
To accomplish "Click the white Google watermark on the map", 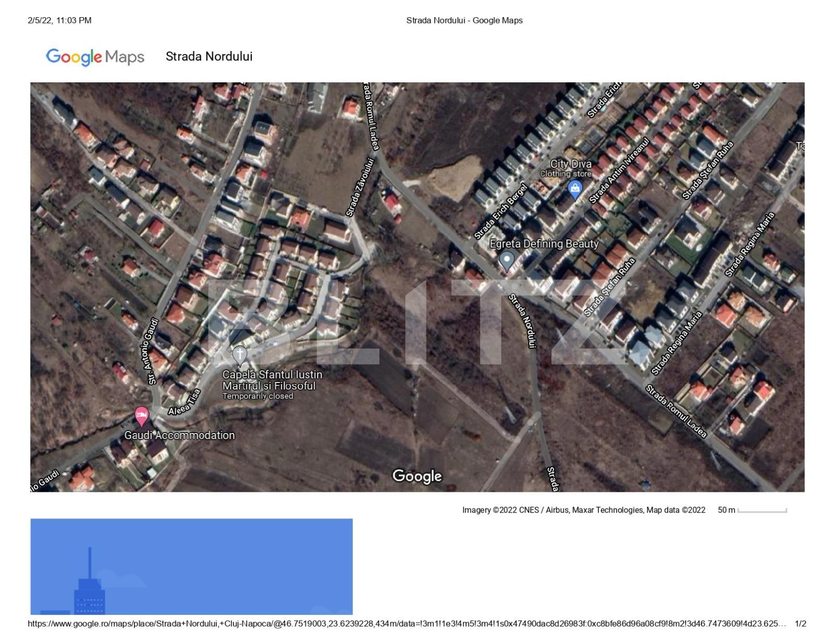I will coord(416,476).
